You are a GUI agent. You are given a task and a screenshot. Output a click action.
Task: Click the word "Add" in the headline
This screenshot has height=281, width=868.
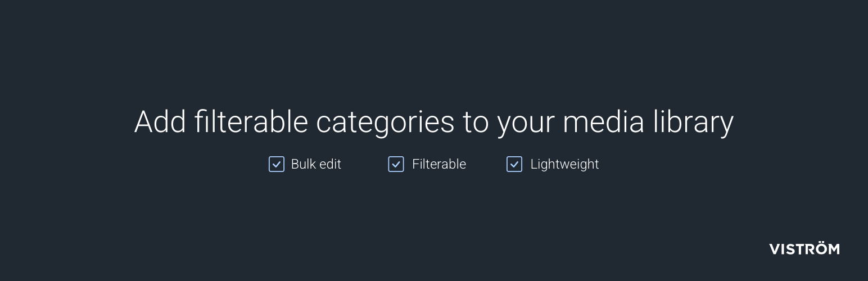(x=160, y=122)
